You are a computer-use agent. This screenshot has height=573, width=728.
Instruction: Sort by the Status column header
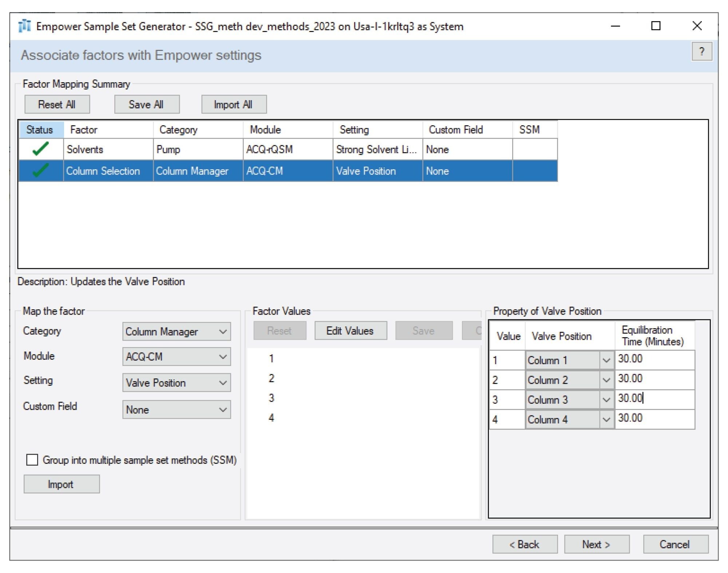[41, 130]
